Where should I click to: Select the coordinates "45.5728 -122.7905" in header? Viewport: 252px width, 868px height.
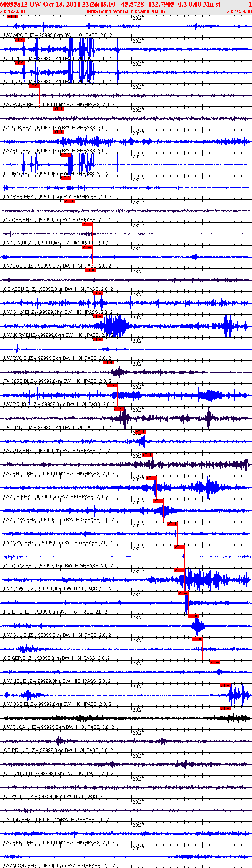click(x=148, y=4)
